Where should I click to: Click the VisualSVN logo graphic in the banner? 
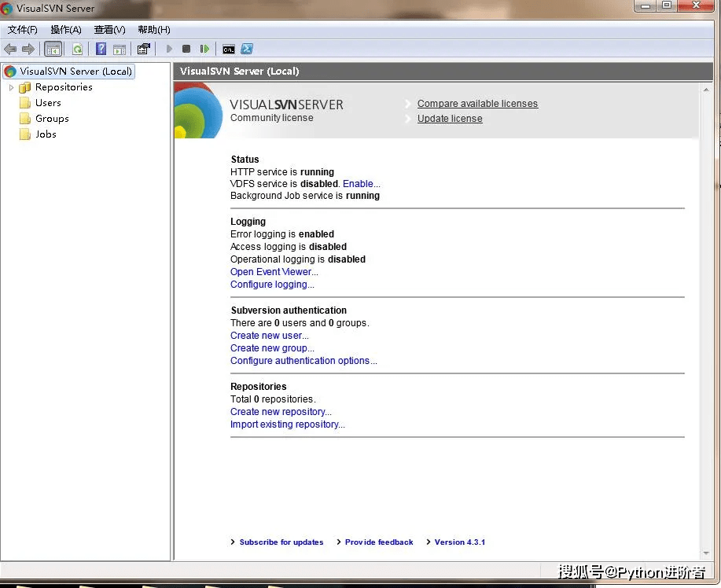[199, 110]
